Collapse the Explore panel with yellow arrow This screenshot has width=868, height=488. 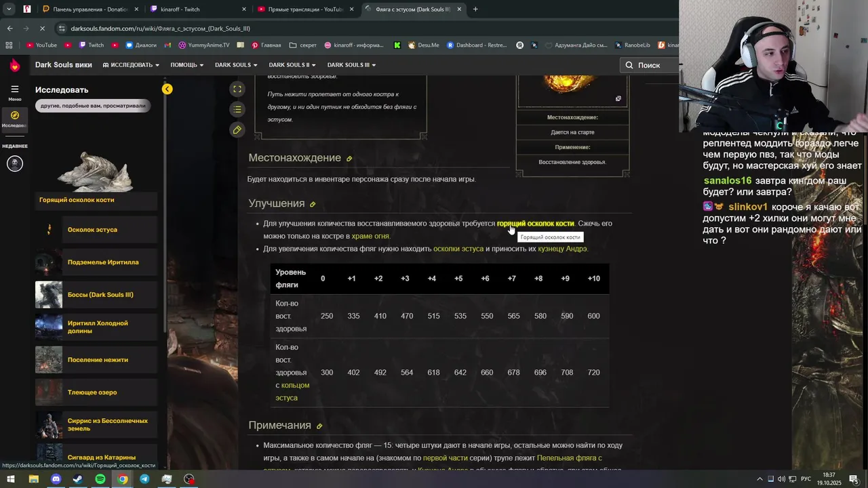[167, 89]
